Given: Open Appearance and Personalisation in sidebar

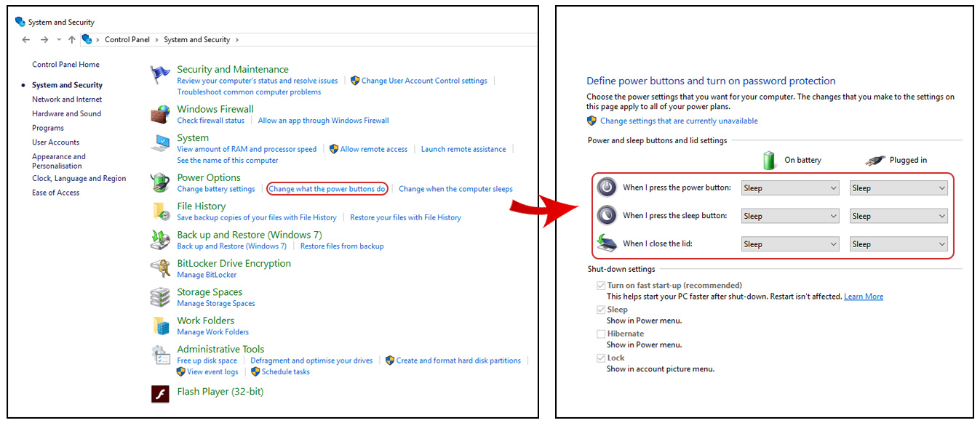Looking at the screenshot, I should [59, 161].
